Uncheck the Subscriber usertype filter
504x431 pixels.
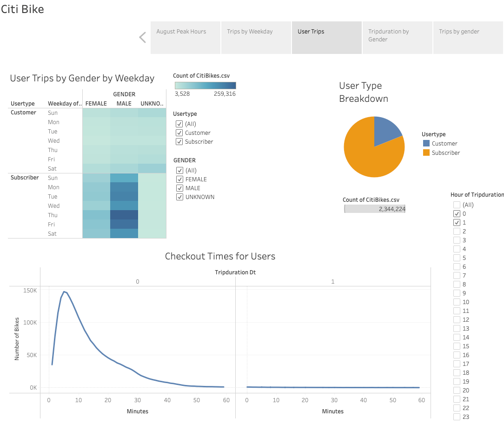(179, 141)
